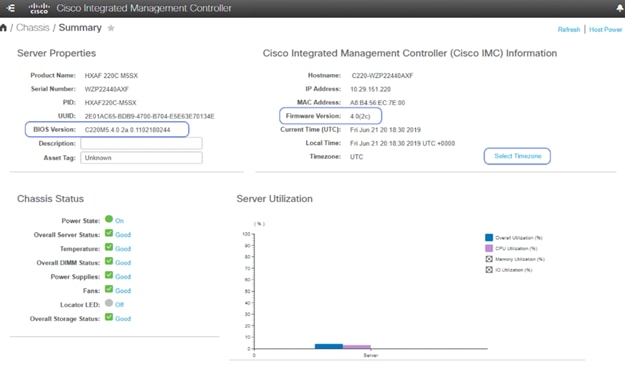The width and height of the screenshot is (625, 376).
Task: Select PID value HXAF220C-M5SX
Action: click(x=110, y=102)
